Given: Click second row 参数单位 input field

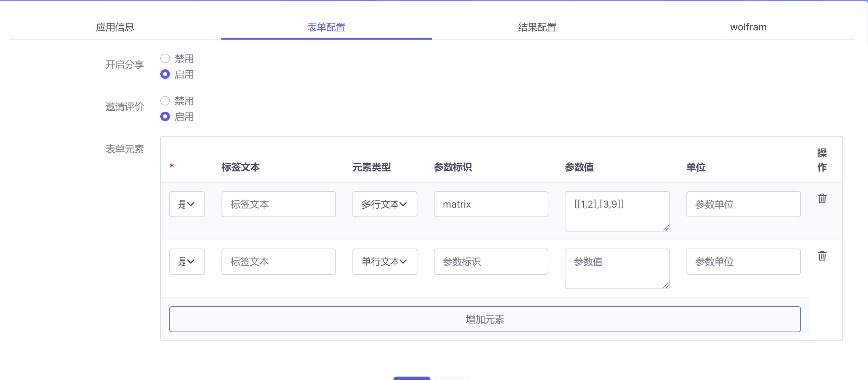Looking at the screenshot, I should click(743, 262).
